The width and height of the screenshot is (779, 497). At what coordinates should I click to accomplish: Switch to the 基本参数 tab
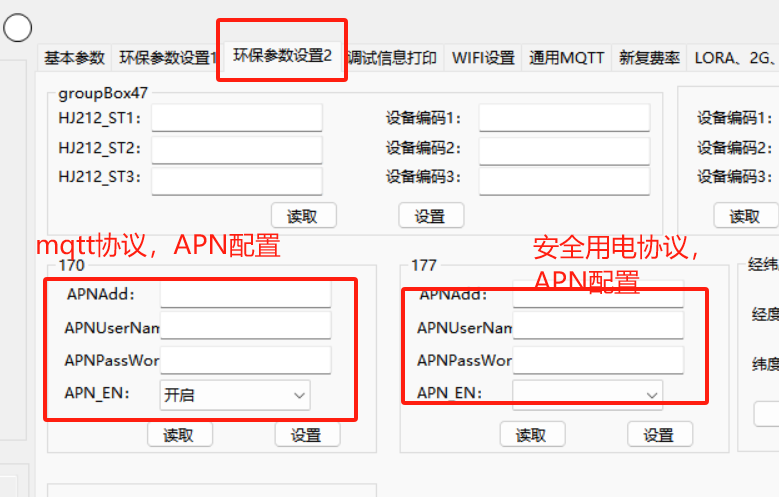pyautogui.click(x=74, y=58)
